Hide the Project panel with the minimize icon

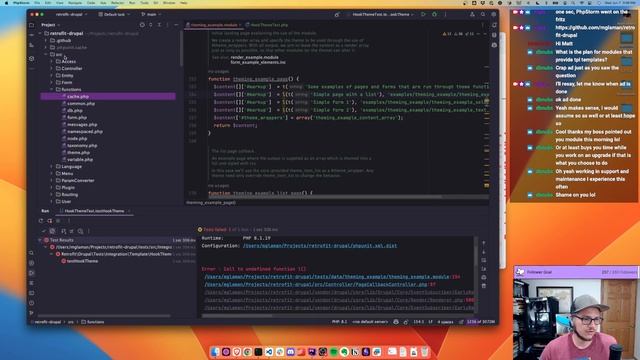[176, 25]
